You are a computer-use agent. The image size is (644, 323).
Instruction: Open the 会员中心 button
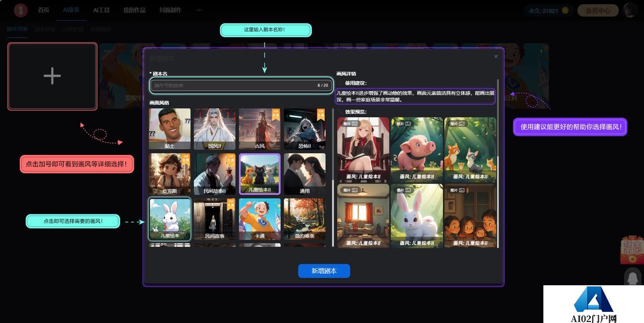click(x=598, y=10)
